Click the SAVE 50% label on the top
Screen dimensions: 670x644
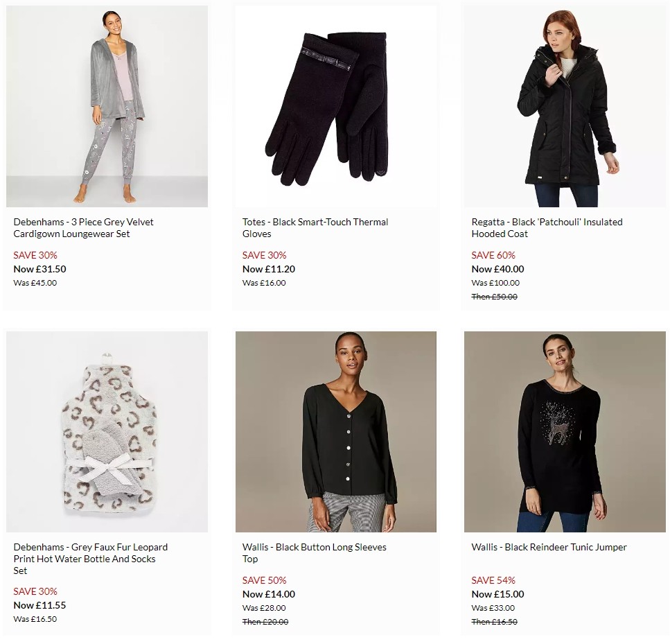pos(265,580)
